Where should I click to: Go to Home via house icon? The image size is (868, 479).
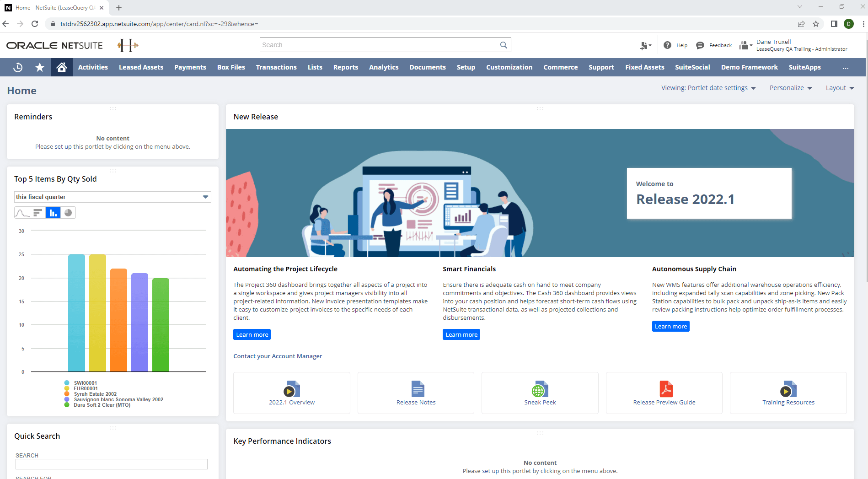coord(62,67)
